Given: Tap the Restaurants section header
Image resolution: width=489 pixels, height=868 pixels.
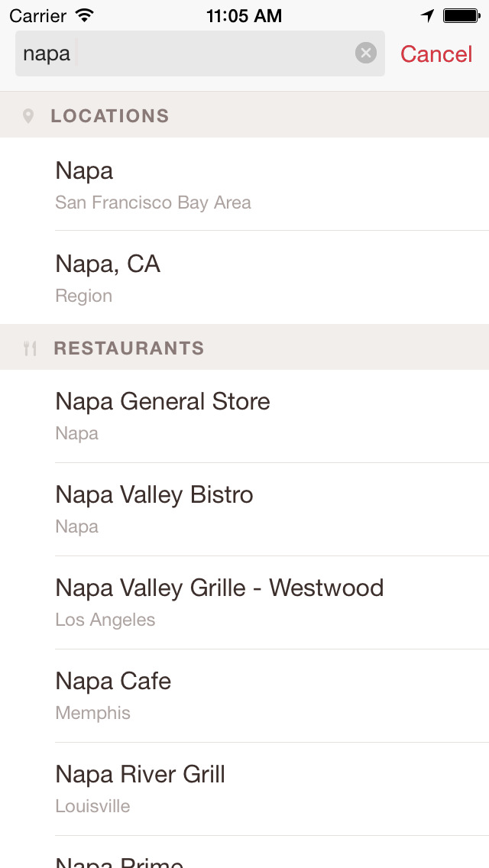Looking at the screenshot, I should (x=128, y=348).
